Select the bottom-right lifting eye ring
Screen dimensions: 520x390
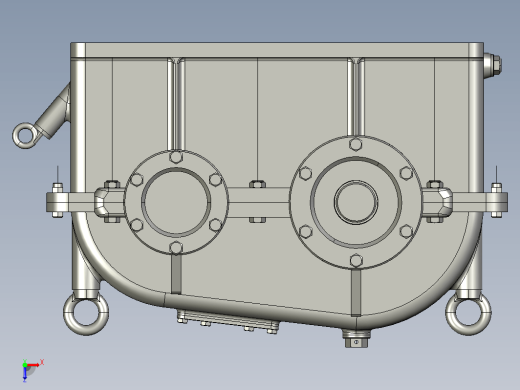point(468,313)
